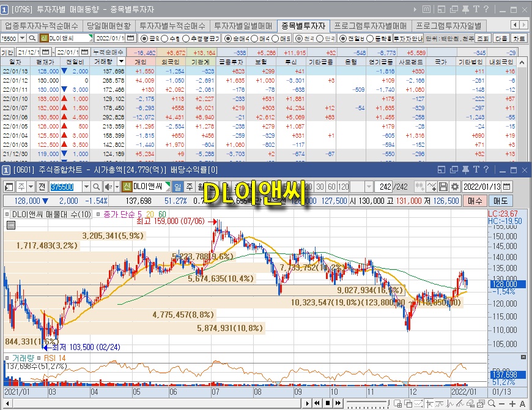Expand the 거래량 indicator legend toggle

[x=7, y=358]
